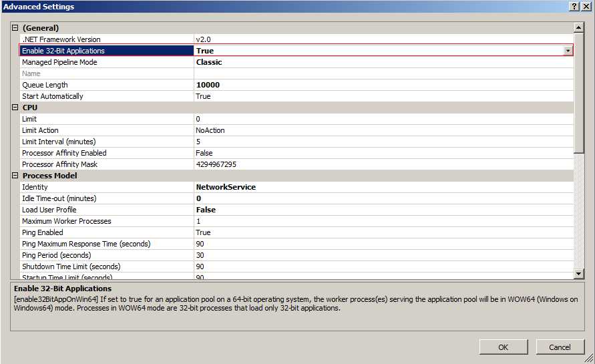Select the greyed-out Name property
This screenshot has width=595, height=364.
pos(31,73)
